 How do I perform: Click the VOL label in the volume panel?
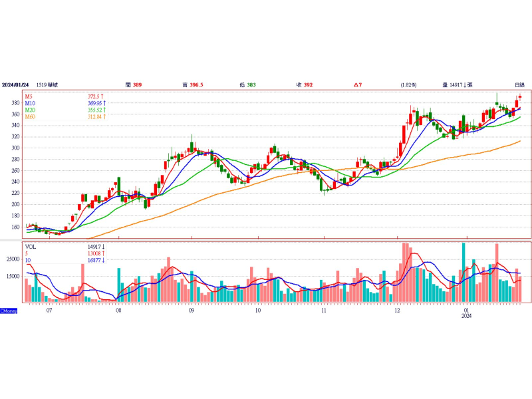point(31,246)
